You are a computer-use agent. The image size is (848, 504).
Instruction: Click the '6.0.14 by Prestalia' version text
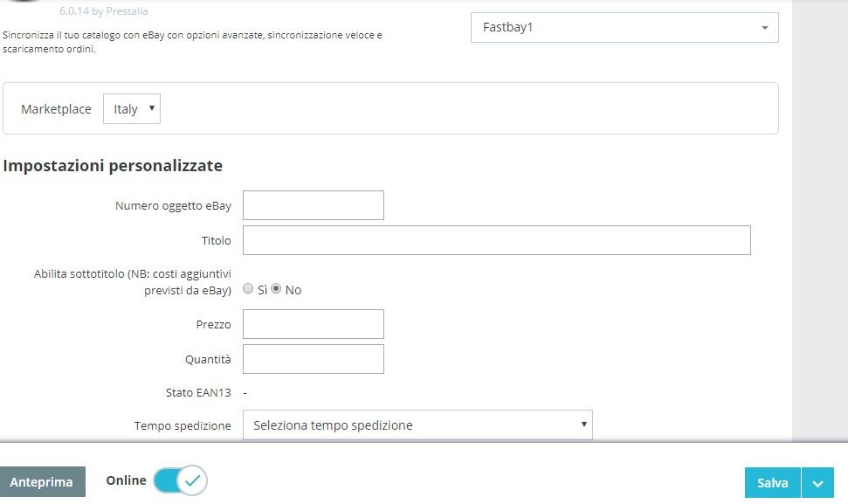click(104, 10)
